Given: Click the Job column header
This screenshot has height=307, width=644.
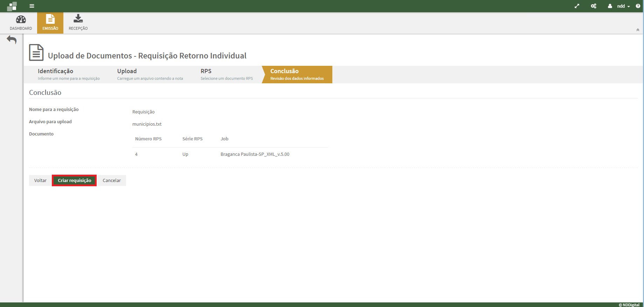Looking at the screenshot, I should (x=224, y=139).
